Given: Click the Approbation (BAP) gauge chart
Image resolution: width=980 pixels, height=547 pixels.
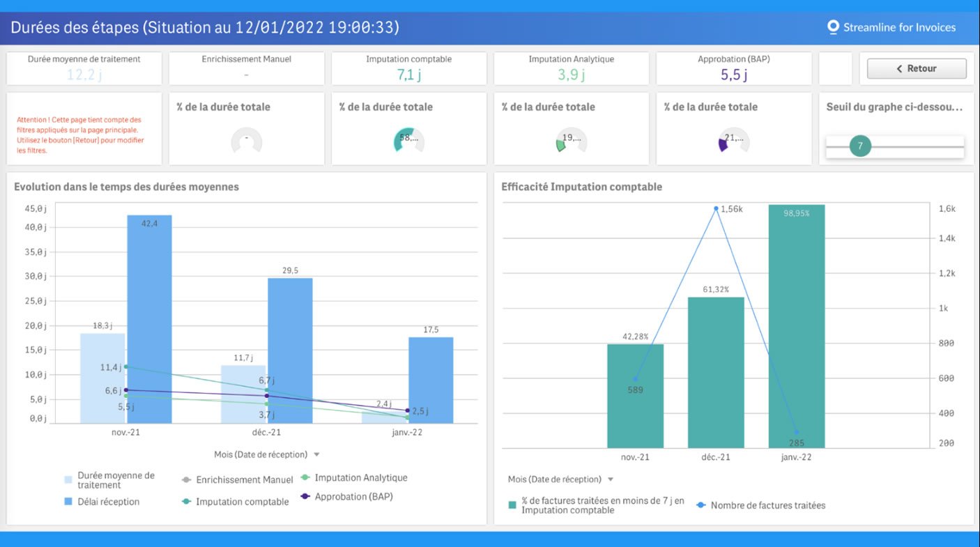Looking at the screenshot, I should point(733,140).
